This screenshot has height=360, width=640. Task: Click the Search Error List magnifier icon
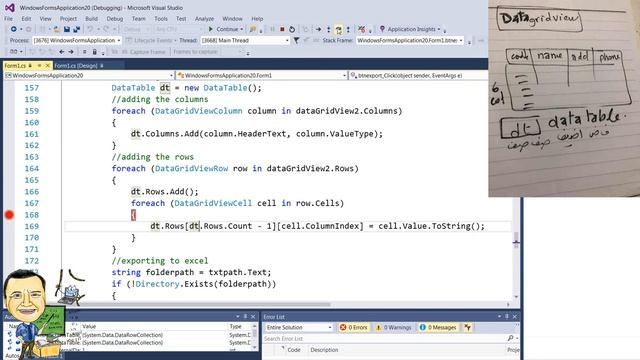[510, 338]
